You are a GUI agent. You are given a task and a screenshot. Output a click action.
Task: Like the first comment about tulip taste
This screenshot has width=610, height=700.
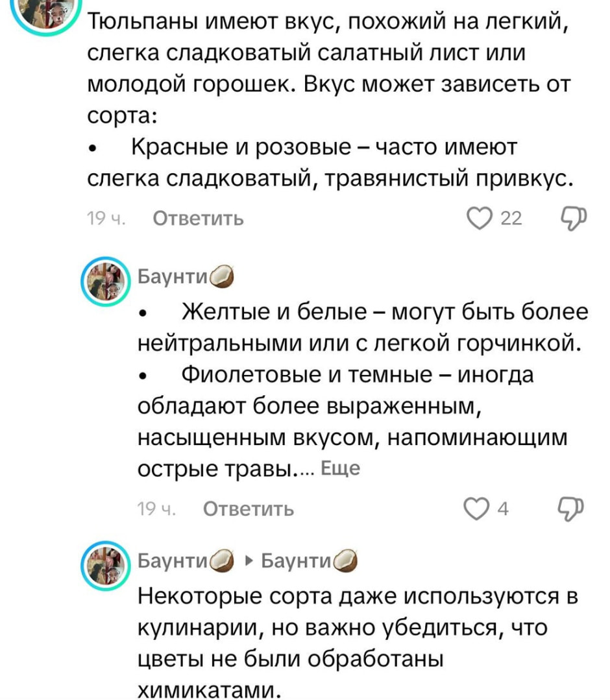pyautogui.click(x=478, y=219)
